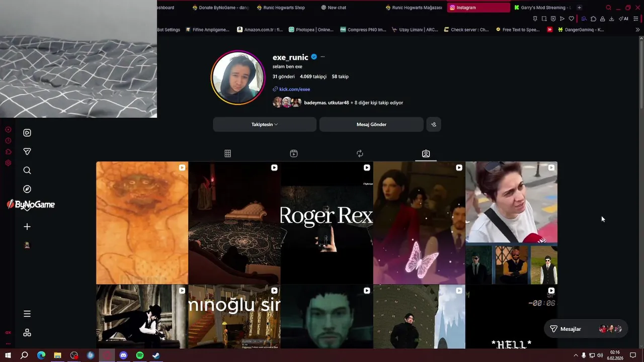Viewport: 644px width, 362px height.
Task: Open own profile avatar in sidebar
Action: coord(27,245)
